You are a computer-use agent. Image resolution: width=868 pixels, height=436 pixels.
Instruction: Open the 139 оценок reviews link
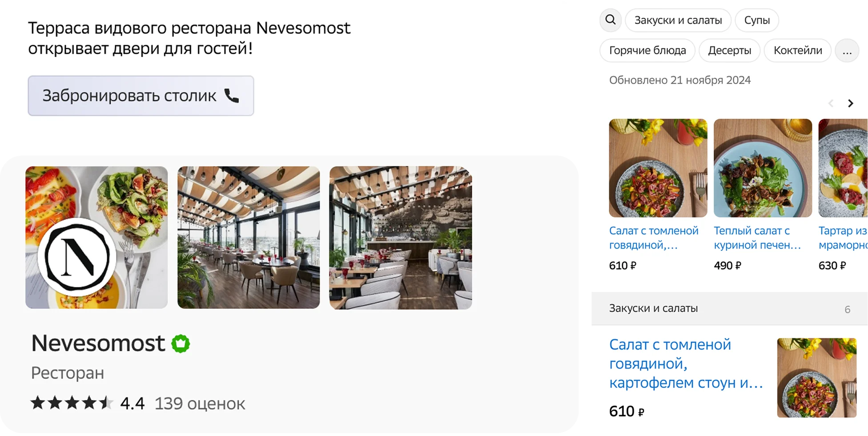click(200, 404)
